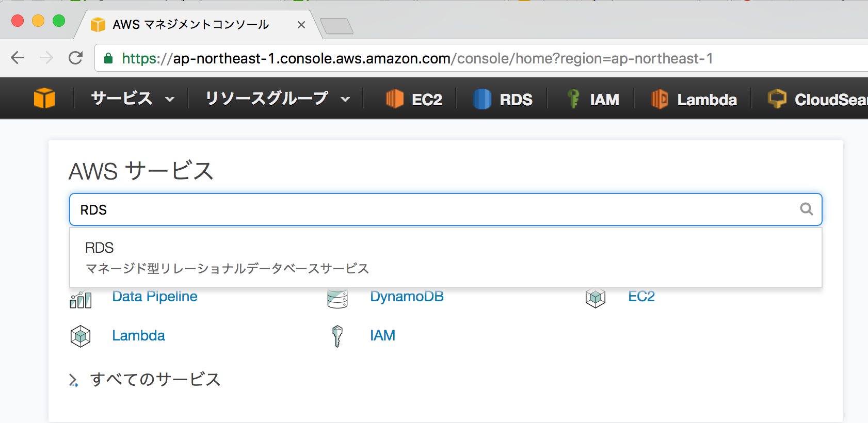Click the DynamoDB database icon

tap(337, 299)
